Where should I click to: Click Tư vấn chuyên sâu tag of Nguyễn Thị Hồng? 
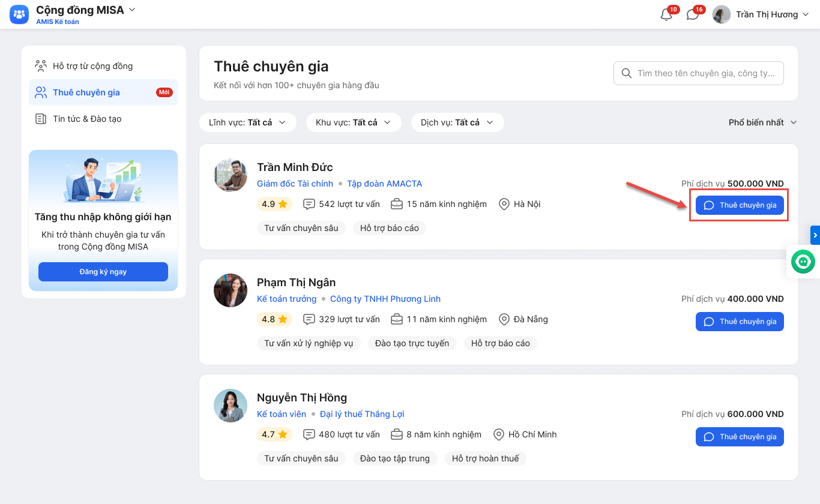coord(301,458)
